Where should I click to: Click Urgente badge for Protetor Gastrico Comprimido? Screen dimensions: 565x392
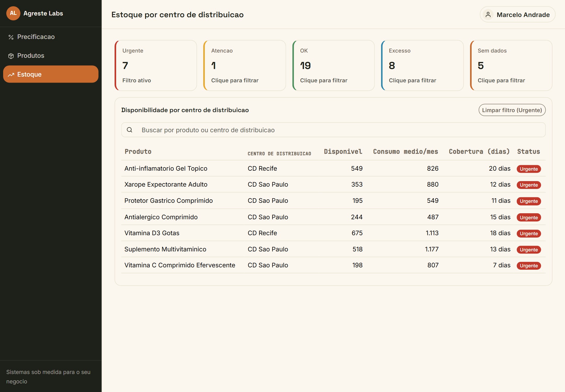coord(529,201)
